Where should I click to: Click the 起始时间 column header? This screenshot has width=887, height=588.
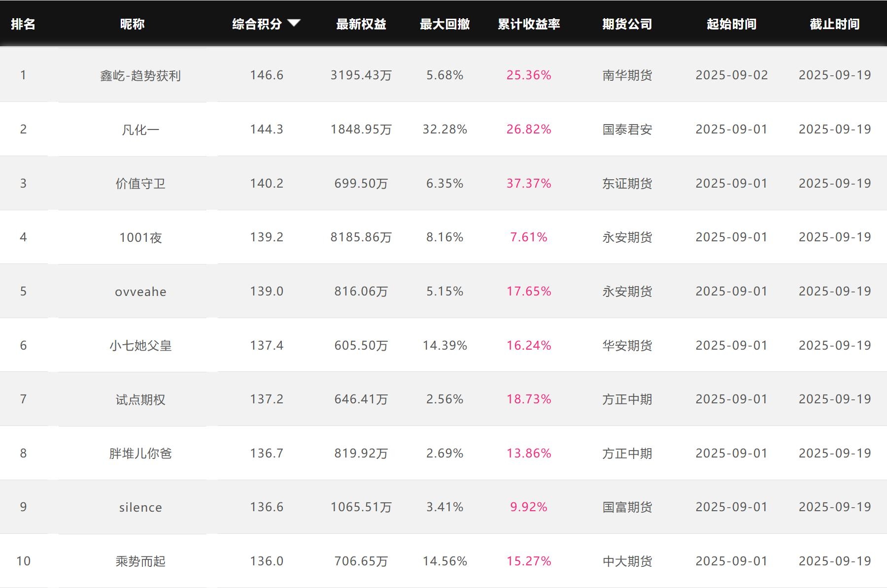point(731,24)
